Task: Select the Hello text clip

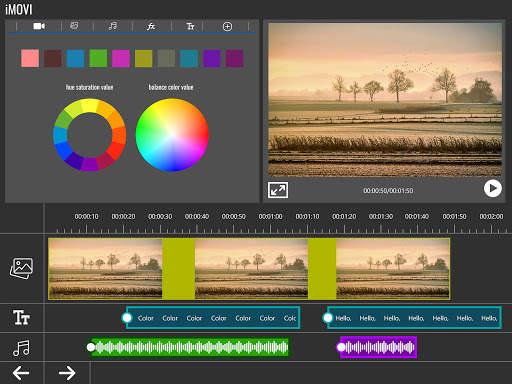Action: click(x=414, y=318)
